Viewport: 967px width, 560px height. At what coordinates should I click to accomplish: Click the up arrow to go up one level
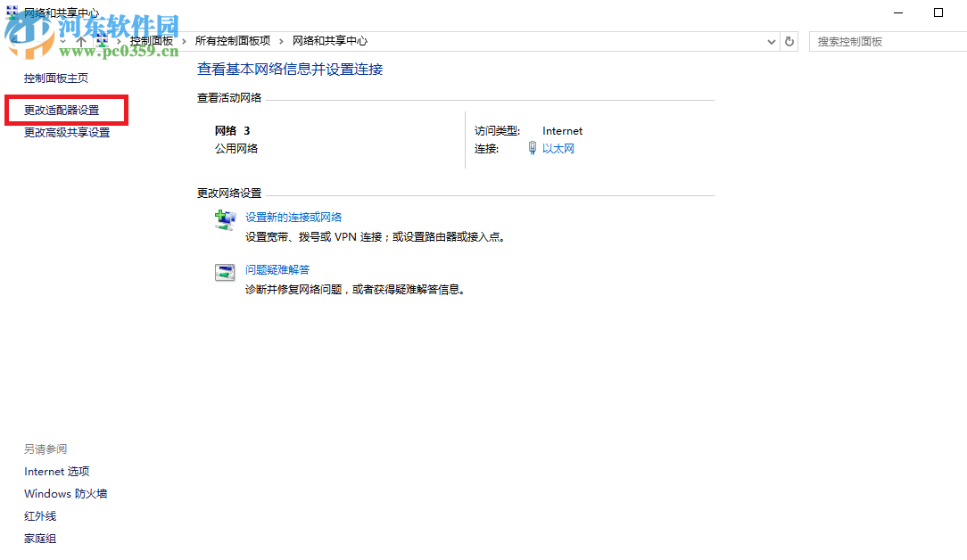tap(80, 40)
